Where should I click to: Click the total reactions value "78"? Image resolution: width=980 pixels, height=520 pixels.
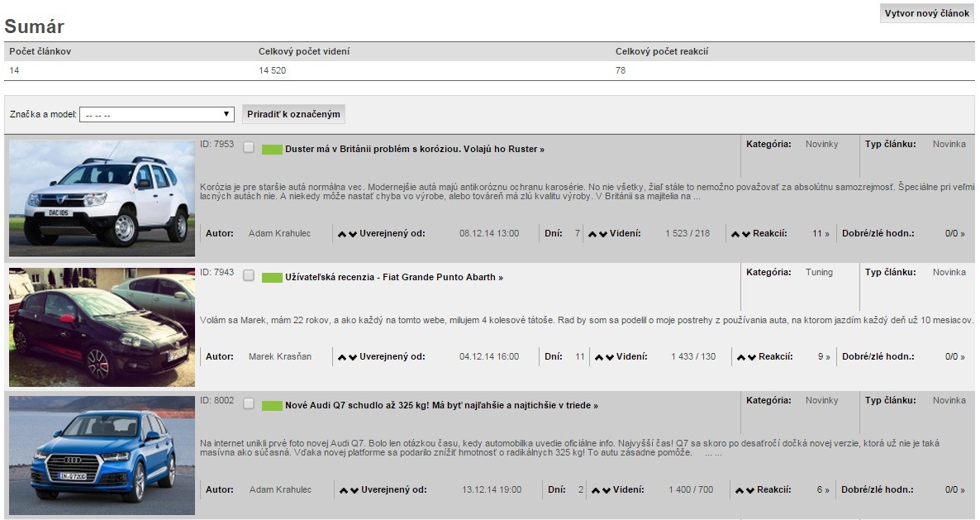pyautogui.click(x=621, y=70)
